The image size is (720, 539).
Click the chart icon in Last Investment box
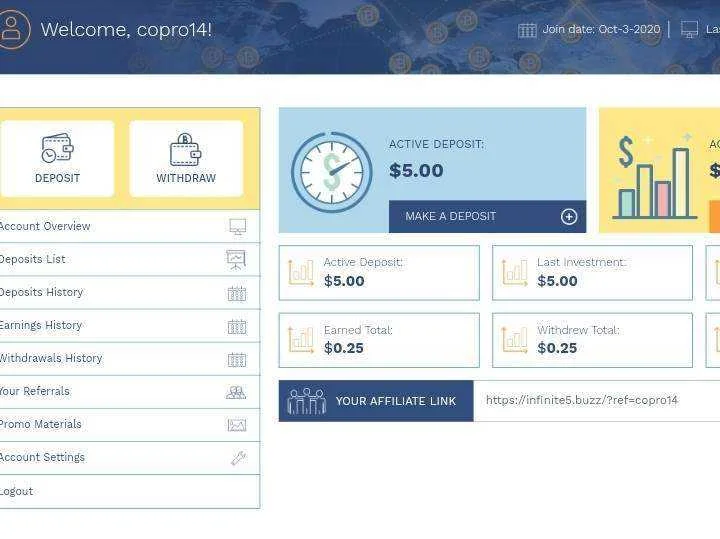[x=514, y=273]
